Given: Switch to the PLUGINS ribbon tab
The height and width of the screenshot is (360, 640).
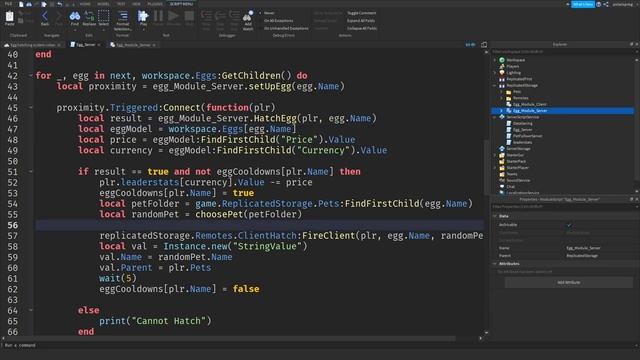Looking at the screenshot, I should coord(155,4).
